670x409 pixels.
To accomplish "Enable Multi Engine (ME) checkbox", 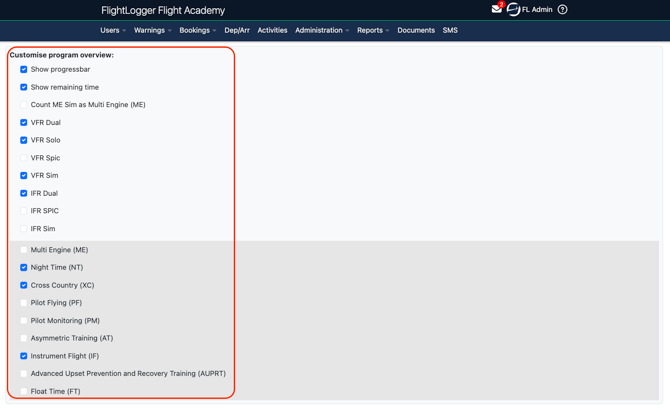I will (x=24, y=250).
